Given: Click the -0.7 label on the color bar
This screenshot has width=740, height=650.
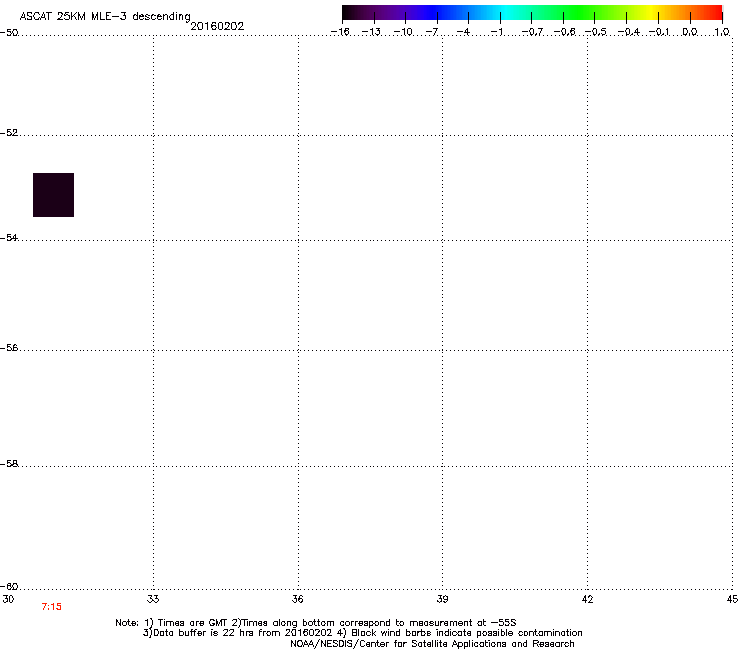Looking at the screenshot, I should click(532, 32).
